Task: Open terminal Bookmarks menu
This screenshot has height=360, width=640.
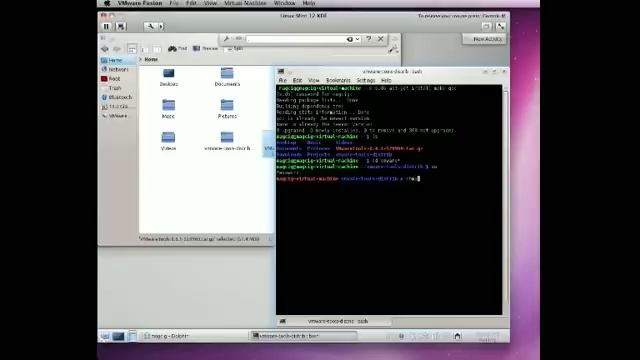Action: pyautogui.click(x=338, y=80)
